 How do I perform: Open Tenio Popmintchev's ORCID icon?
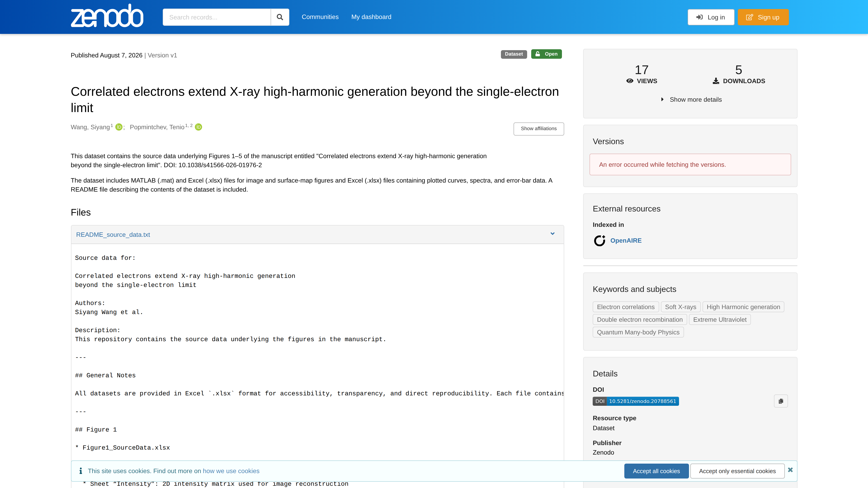(x=198, y=127)
